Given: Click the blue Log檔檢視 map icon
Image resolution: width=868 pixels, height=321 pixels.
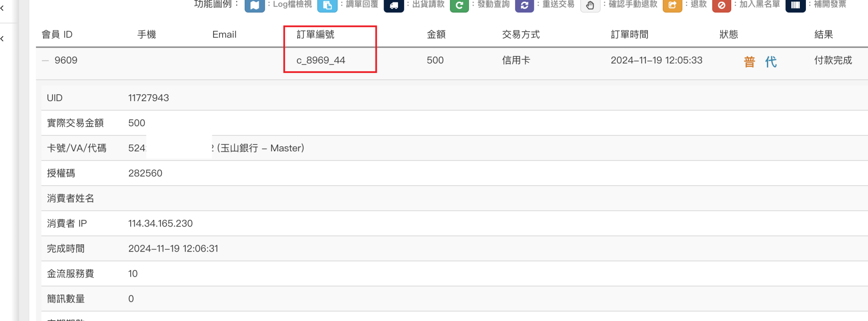Looking at the screenshot, I should pos(254,5).
